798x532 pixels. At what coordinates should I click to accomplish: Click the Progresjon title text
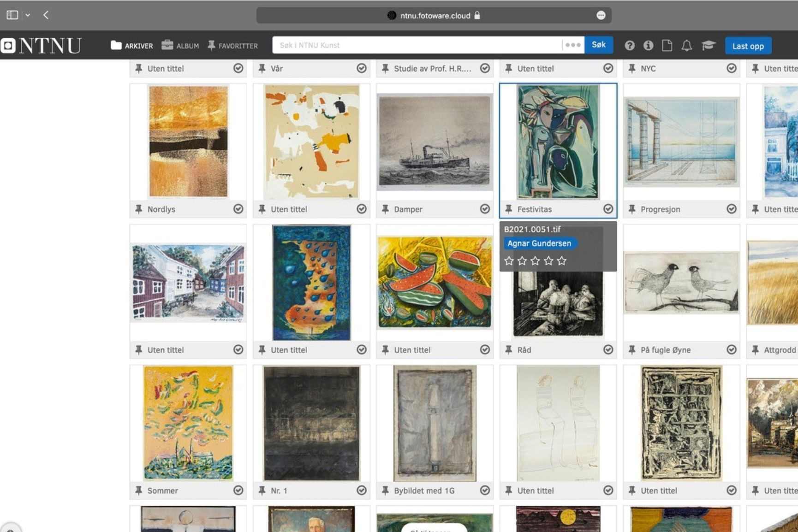pos(660,209)
